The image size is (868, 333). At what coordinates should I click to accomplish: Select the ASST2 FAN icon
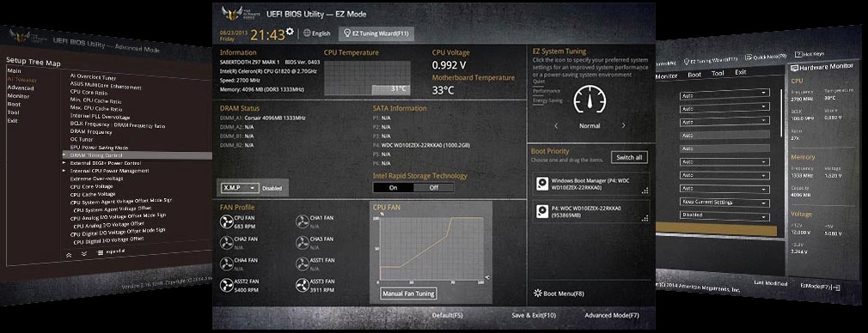point(227,286)
